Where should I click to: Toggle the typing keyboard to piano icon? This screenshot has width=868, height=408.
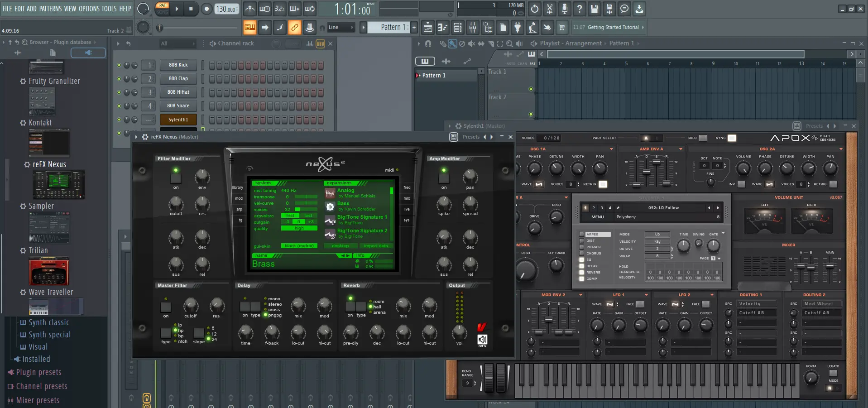tap(250, 28)
